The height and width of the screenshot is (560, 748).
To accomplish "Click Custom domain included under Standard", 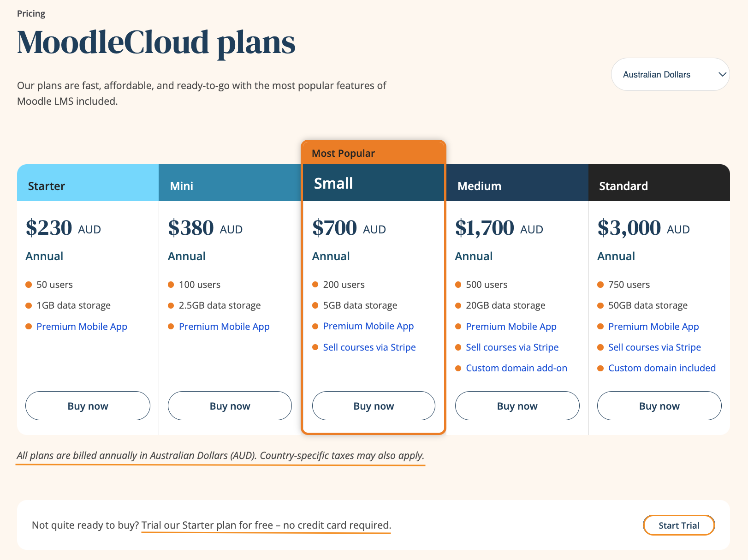I will tap(662, 368).
